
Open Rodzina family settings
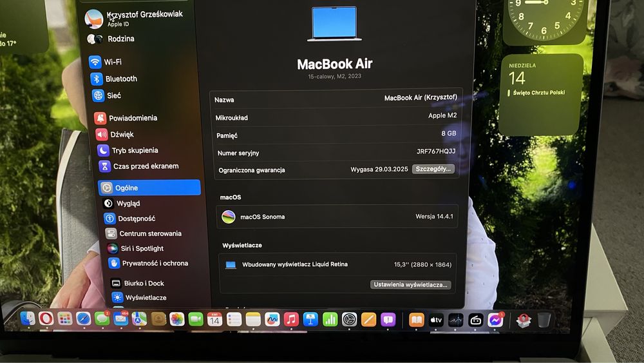pos(111,39)
